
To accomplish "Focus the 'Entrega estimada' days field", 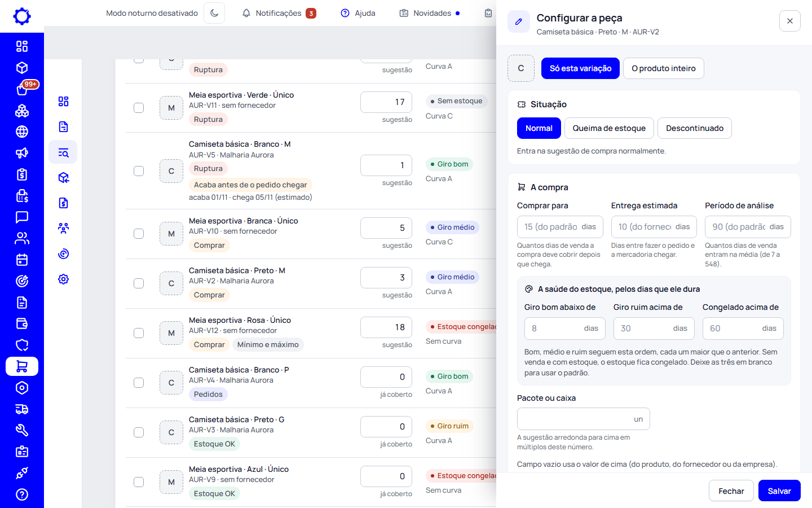I will tap(654, 227).
